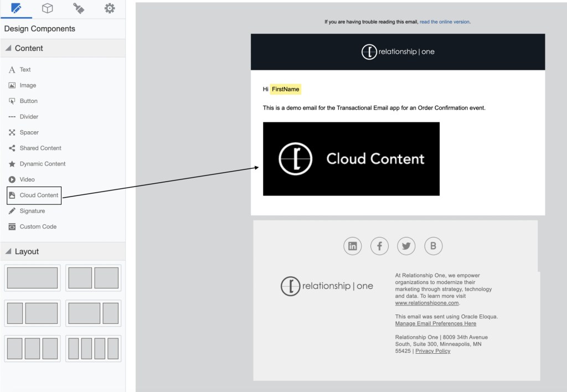Add a Spacer component

coord(28,132)
